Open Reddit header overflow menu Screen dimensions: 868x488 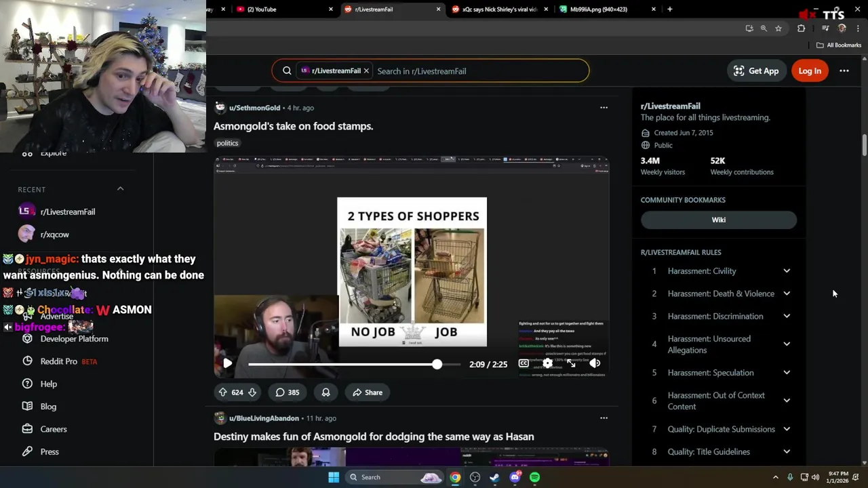tap(844, 71)
